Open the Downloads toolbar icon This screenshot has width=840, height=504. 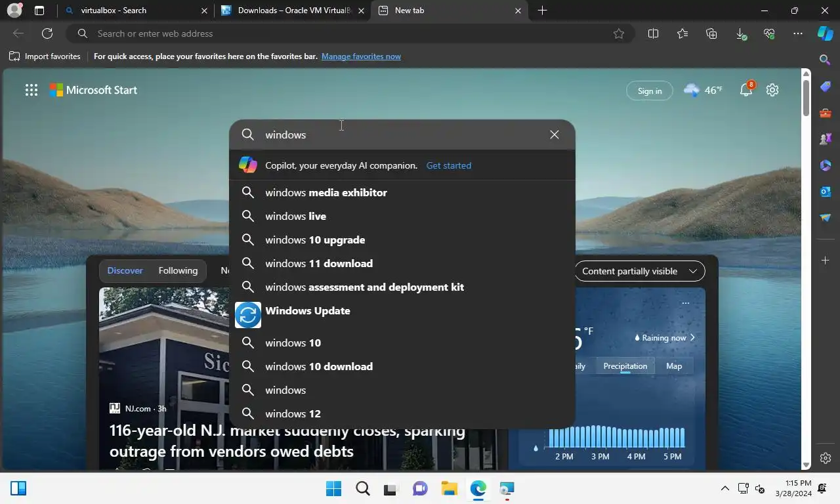740,33
